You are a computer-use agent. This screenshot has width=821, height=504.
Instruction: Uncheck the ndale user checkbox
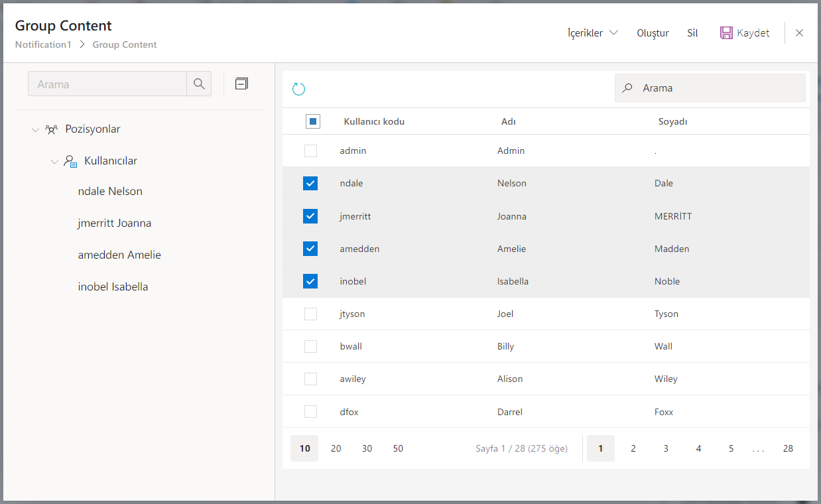(310, 184)
